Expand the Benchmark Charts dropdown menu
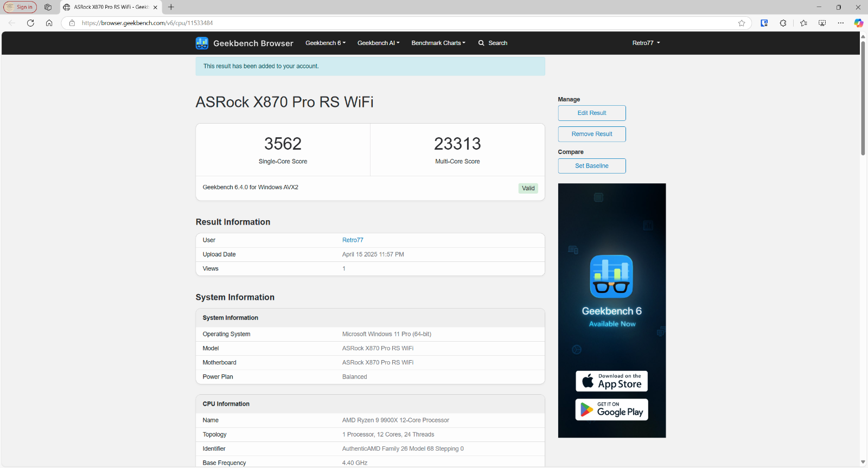This screenshot has width=868, height=468. click(438, 43)
